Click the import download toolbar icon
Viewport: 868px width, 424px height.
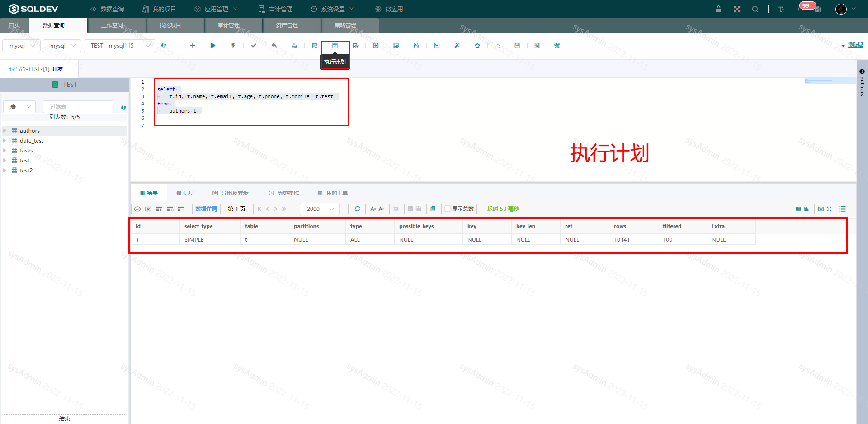coord(376,46)
